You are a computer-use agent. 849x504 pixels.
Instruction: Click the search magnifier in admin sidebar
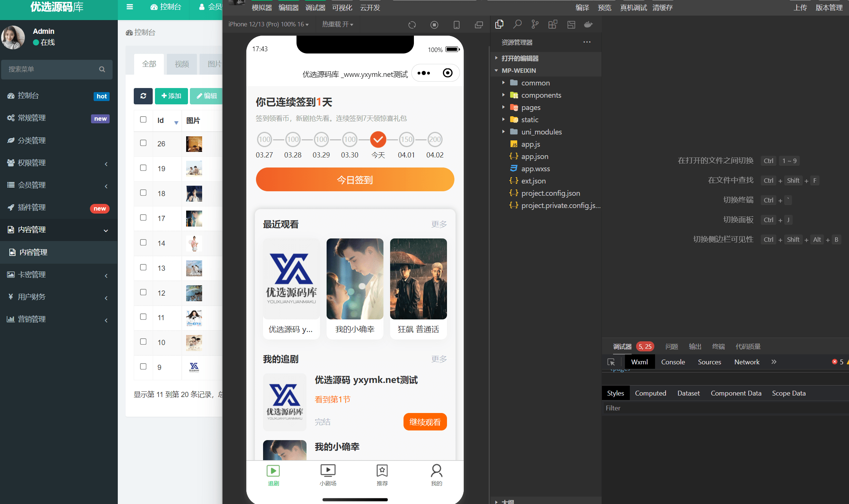coord(102,69)
